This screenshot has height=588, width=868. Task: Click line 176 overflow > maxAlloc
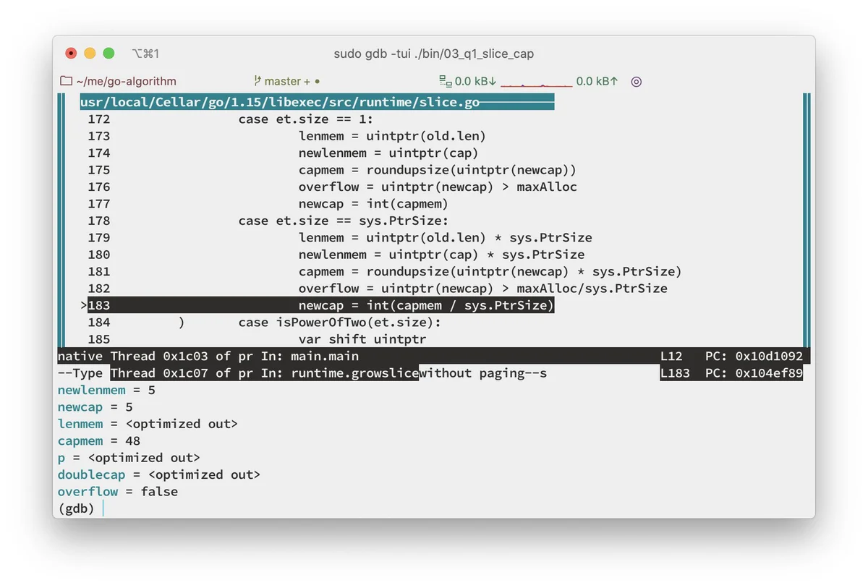(438, 187)
